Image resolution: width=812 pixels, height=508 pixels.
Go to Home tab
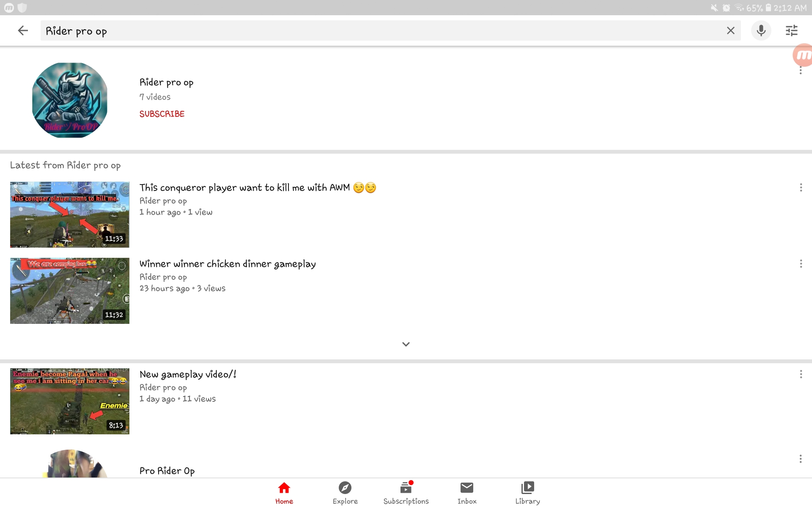pos(284,493)
